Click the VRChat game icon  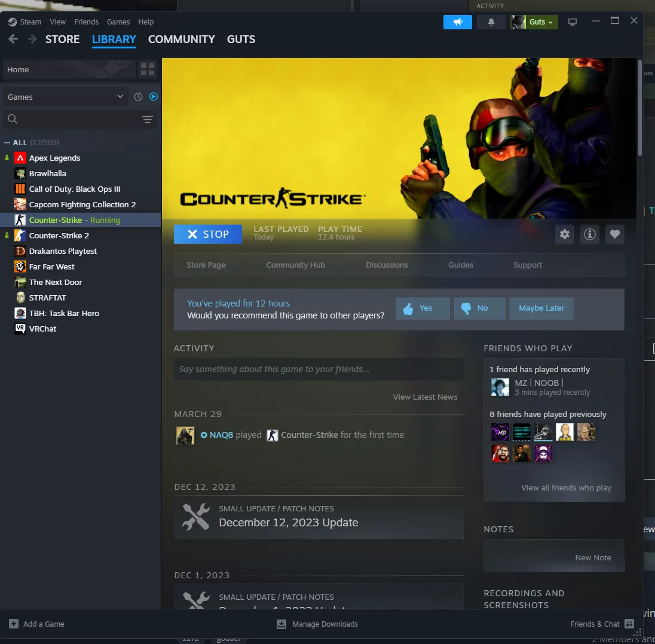(x=20, y=329)
